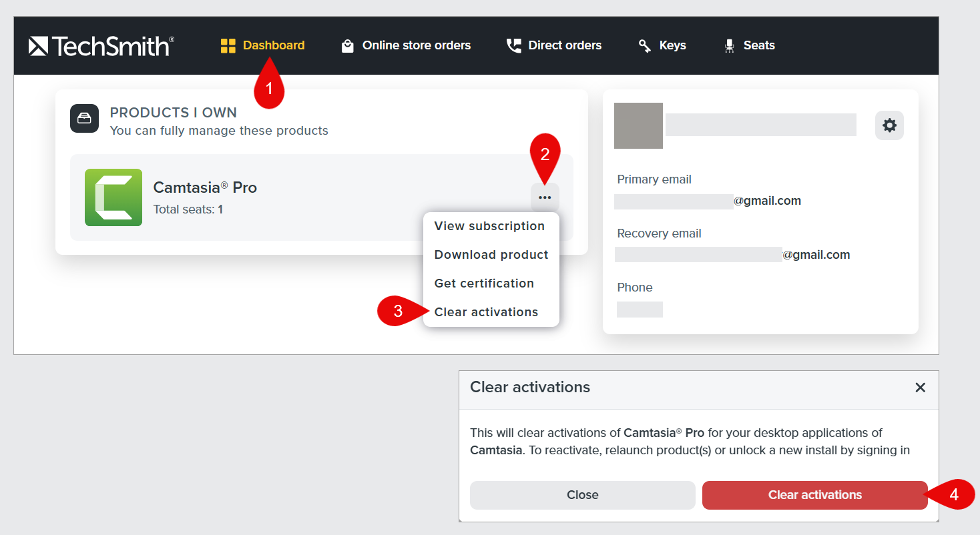The width and height of the screenshot is (980, 535).
Task: Select View subscription from the menu
Action: coord(489,226)
